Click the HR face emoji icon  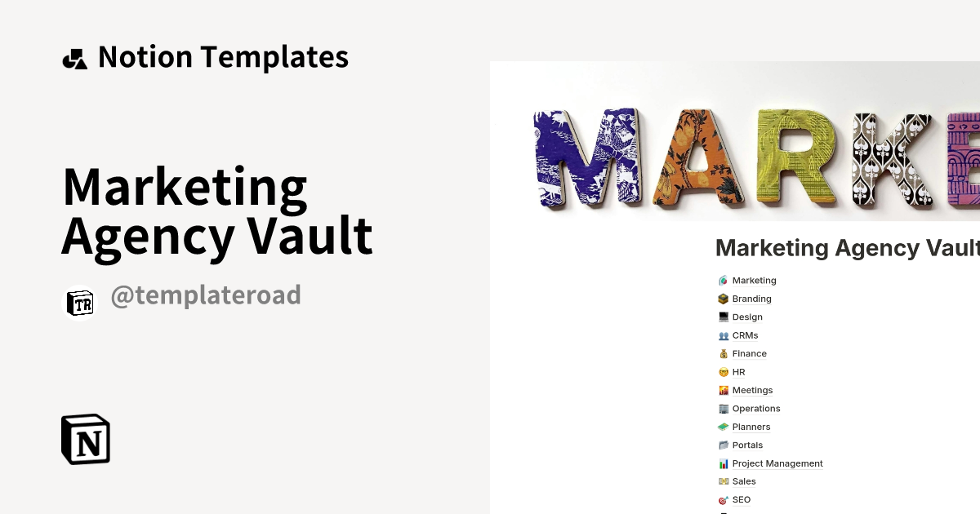click(x=723, y=371)
